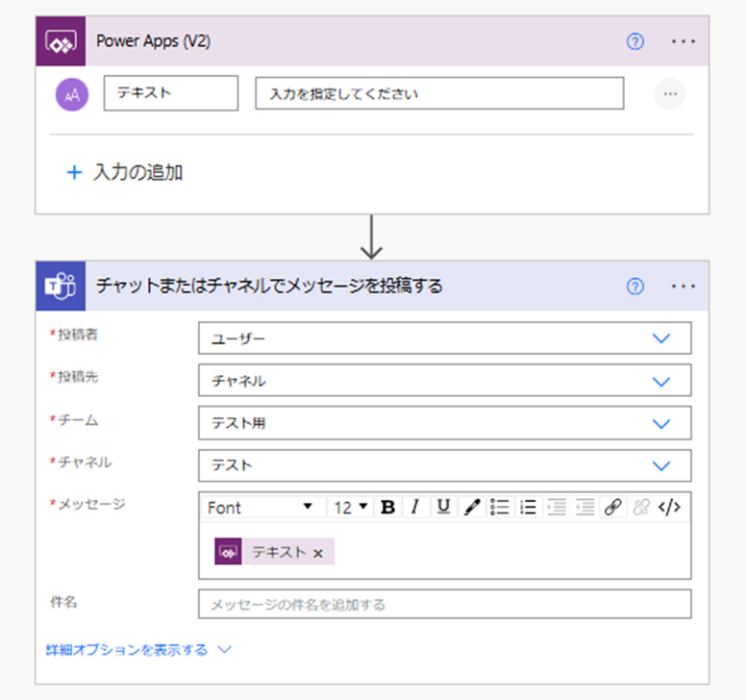Click the plus icon for 入力の追加
The image size is (746, 700).
(x=74, y=172)
